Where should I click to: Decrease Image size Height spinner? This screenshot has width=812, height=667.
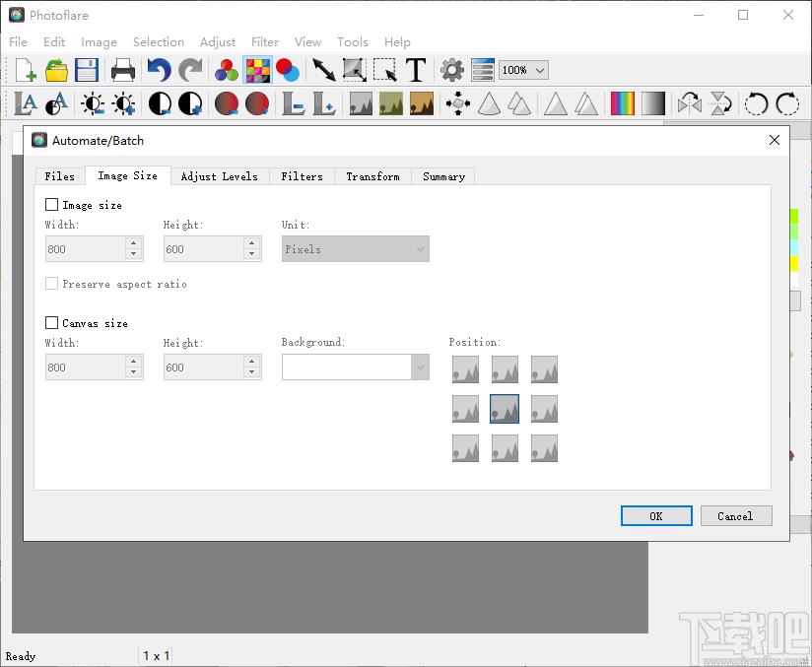[x=251, y=254]
